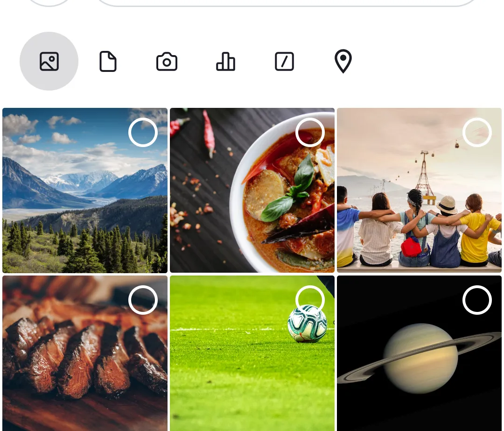Tick the Saturn photo selection circle
The width and height of the screenshot is (504, 431).
(x=477, y=300)
